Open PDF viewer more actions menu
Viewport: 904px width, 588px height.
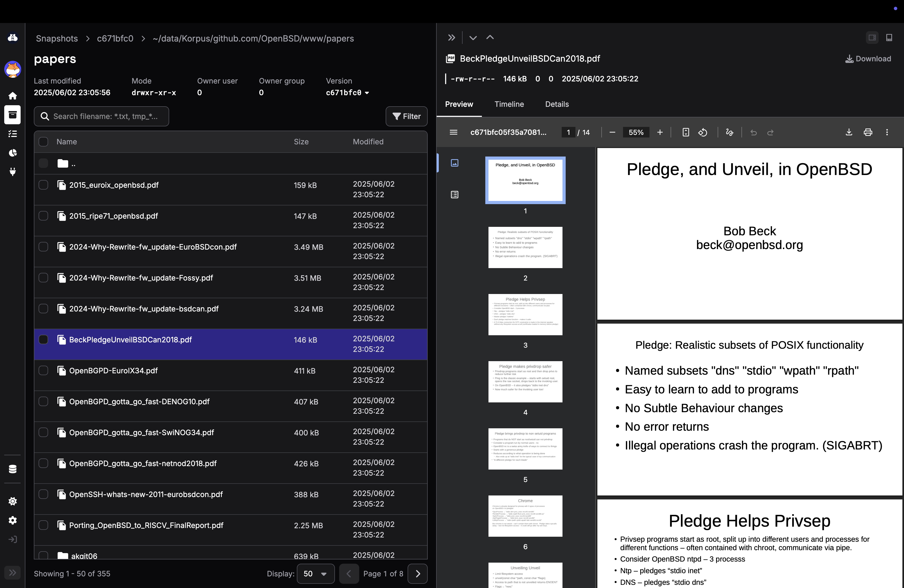click(887, 132)
